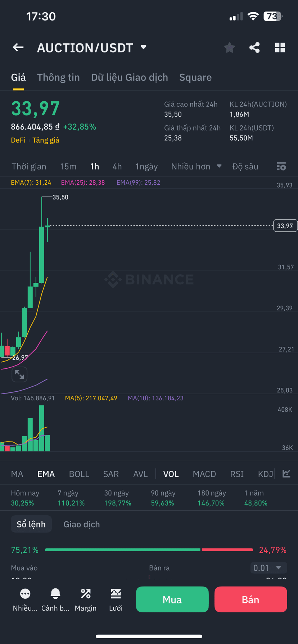The height and width of the screenshot is (644, 298).
Task: Add AUCTION/USDT to favorites with star
Action: (x=229, y=47)
